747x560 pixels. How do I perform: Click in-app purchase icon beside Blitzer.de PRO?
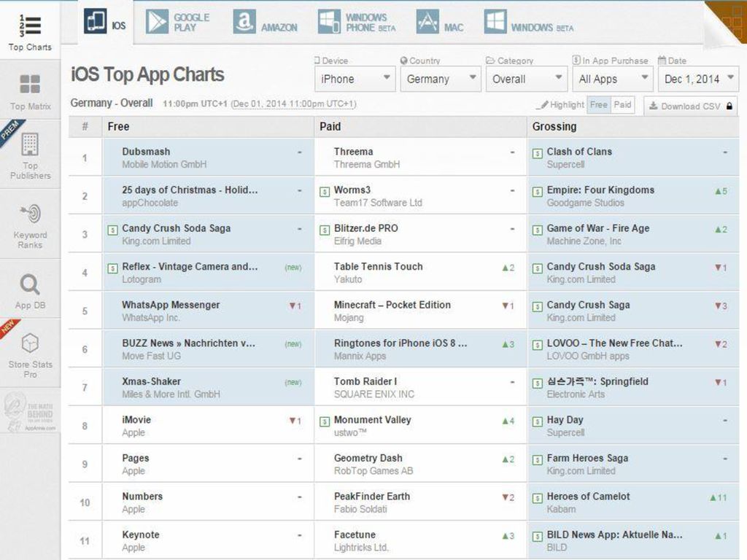[325, 230]
